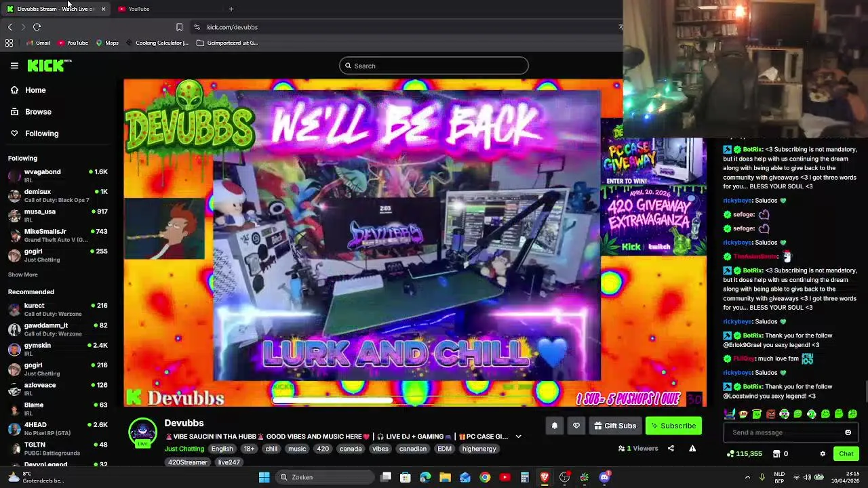
Task: Open File Explorer from the taskbar
Action: 445,477
